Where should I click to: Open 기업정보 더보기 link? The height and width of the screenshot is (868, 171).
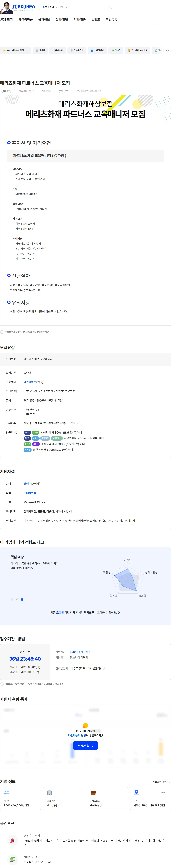(x=161, y=781)
